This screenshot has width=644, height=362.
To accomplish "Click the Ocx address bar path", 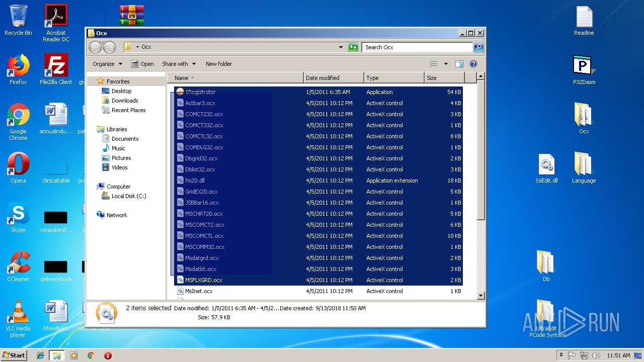I will (146, 47).
